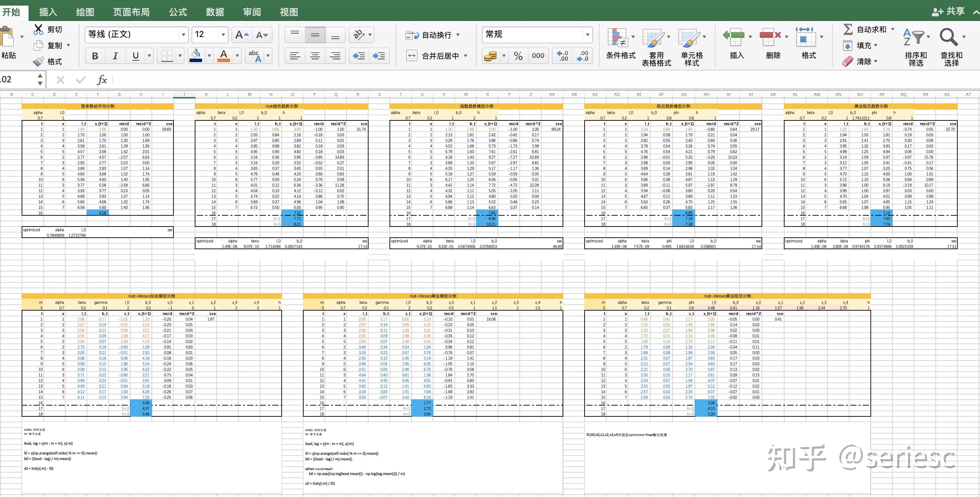The width and height of the screenshot is (980, 497).
Task: Click the Insert function fx icon
Action: tap(102, 80)
